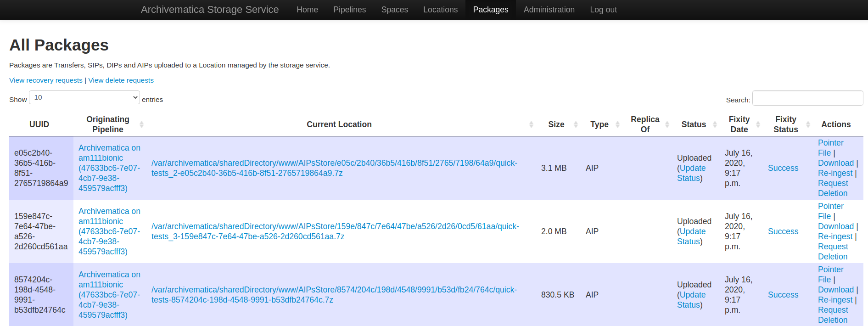Image resolution: width=868 pixels, height=326 pixels.
Task: Open the Pipelines navigation tab
Action: (349, 10)
